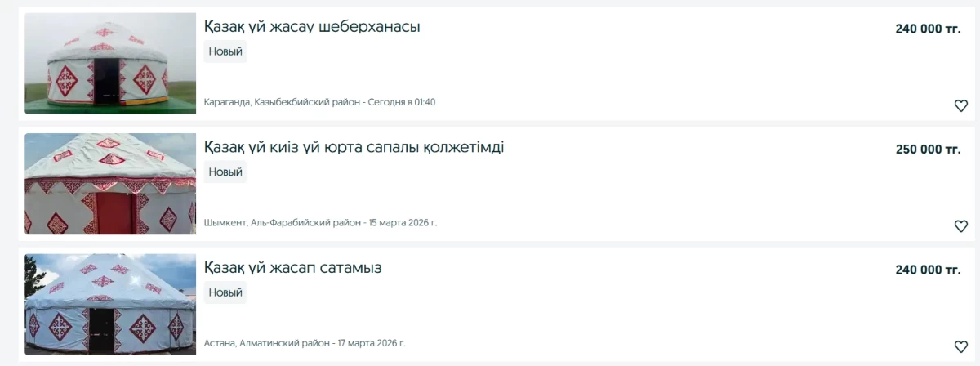The height and width of the screenshot is (366, 980).
Task: Open the Шымкент yurt photo thumbnail
Action: (110, 185)
